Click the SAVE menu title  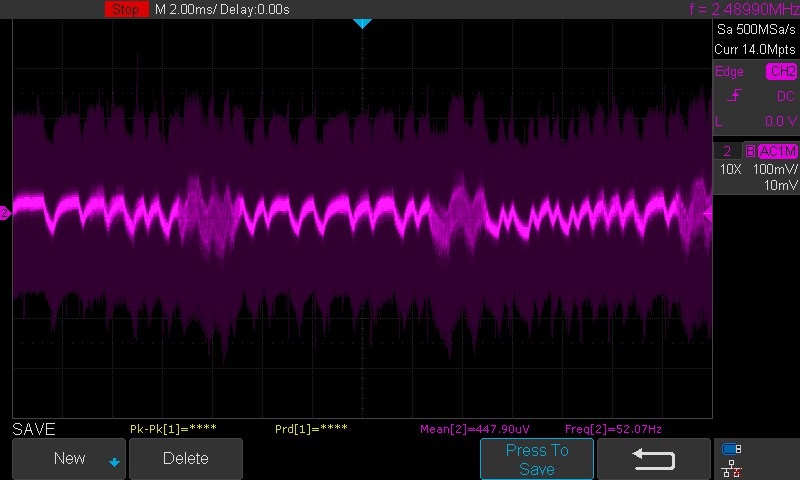[x=34, y=429]
